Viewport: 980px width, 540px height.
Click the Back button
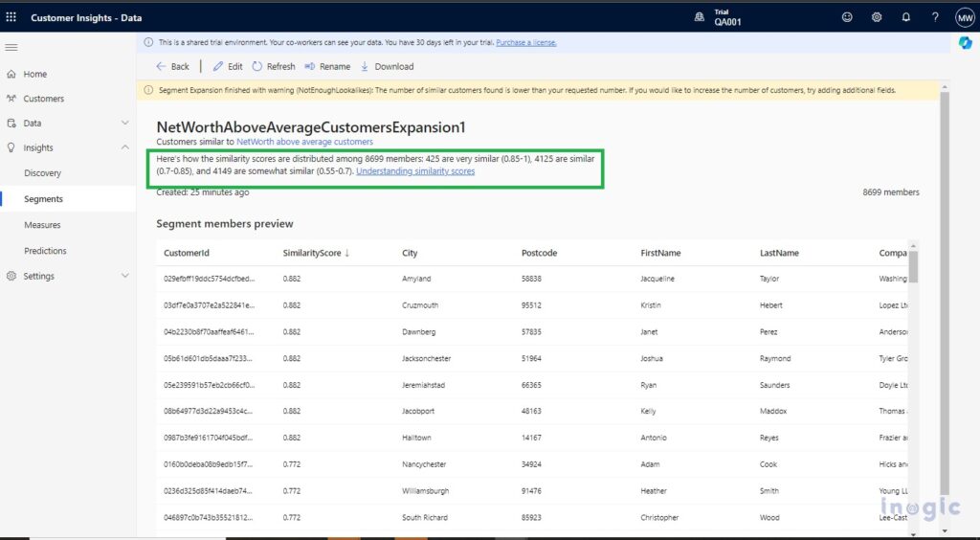(172, 67)
